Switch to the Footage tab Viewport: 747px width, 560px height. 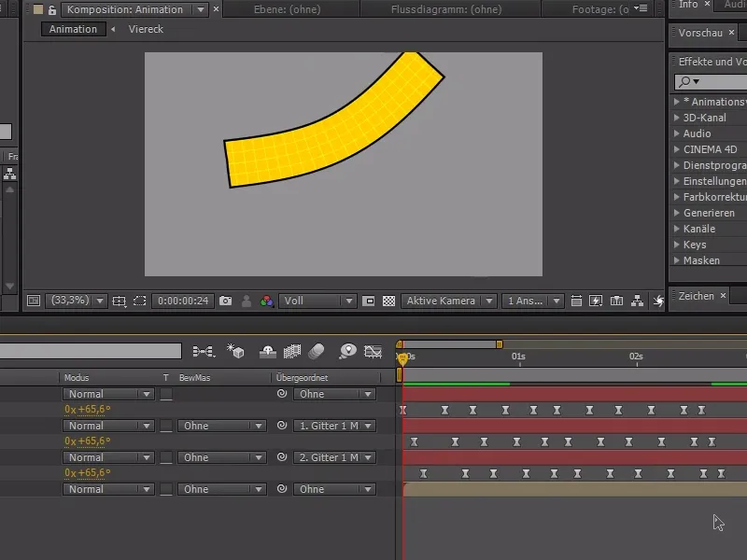[x=600, y=9]
